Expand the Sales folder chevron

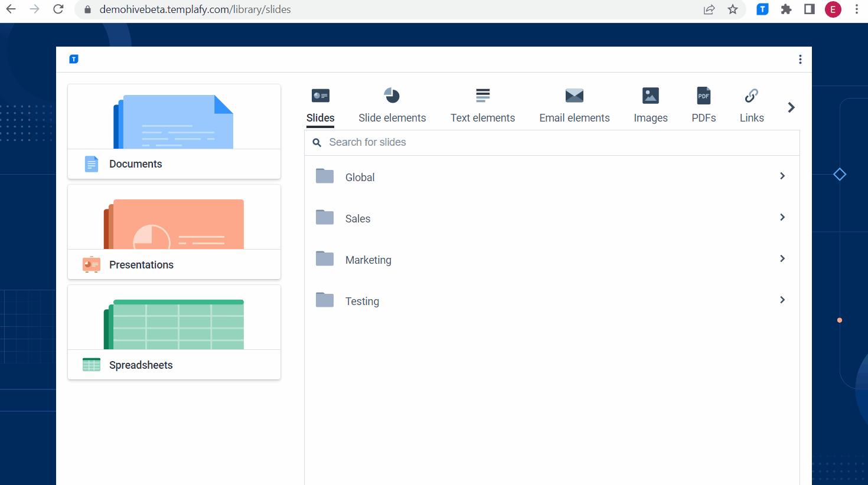pyautogui.click(x=782, y=217)
